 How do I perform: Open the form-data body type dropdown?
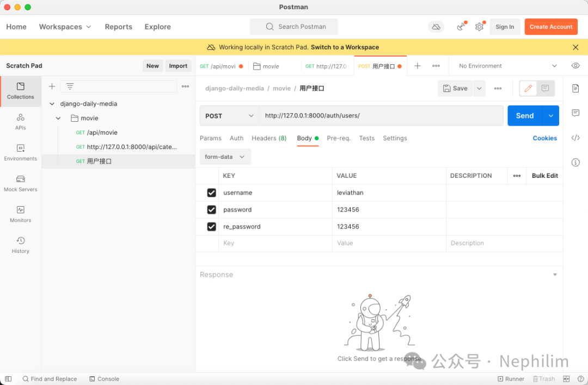[225, 157]
